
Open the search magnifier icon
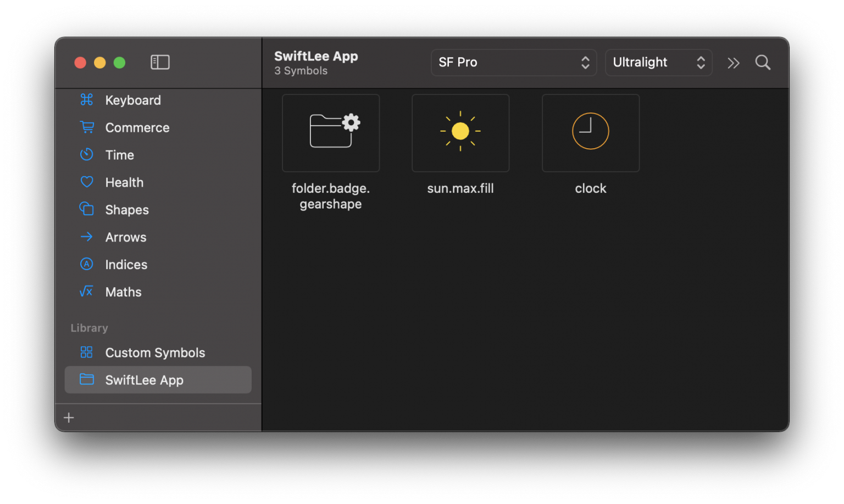[x=763, y=62]
